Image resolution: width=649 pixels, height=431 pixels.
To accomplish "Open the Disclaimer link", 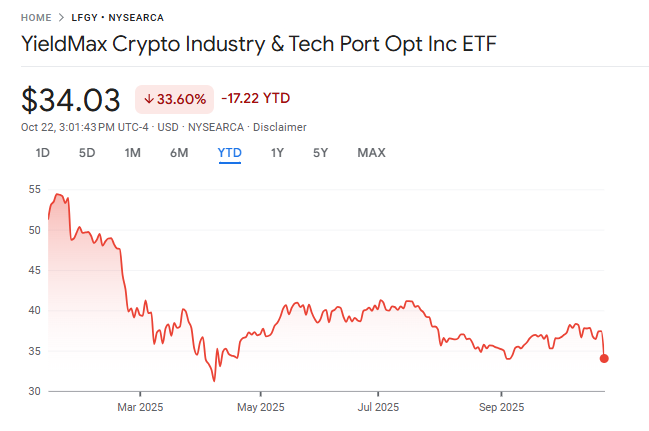I will [x=280, y=127].
